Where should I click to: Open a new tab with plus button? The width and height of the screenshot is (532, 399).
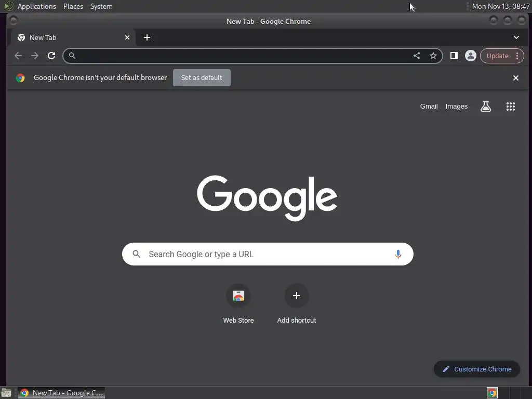147,37
